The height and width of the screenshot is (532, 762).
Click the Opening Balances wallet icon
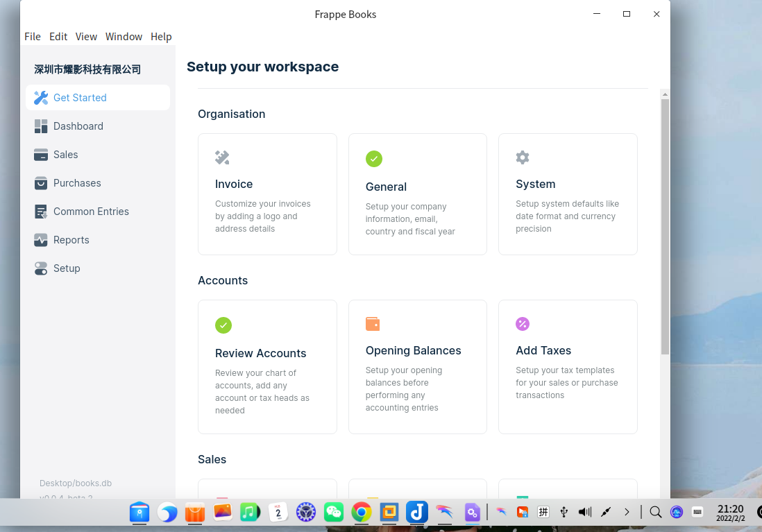373,324
